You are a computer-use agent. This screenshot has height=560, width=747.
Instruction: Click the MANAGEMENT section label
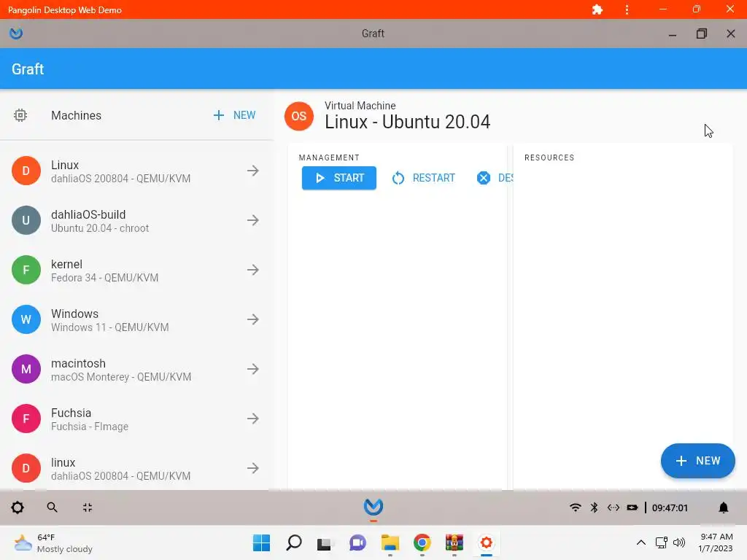[329, 157]
